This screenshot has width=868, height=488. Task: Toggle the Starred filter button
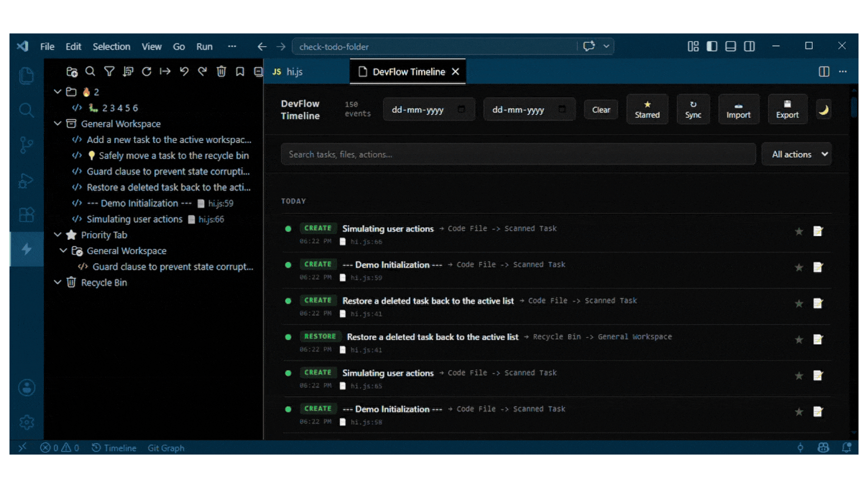(x=647, y=109)
